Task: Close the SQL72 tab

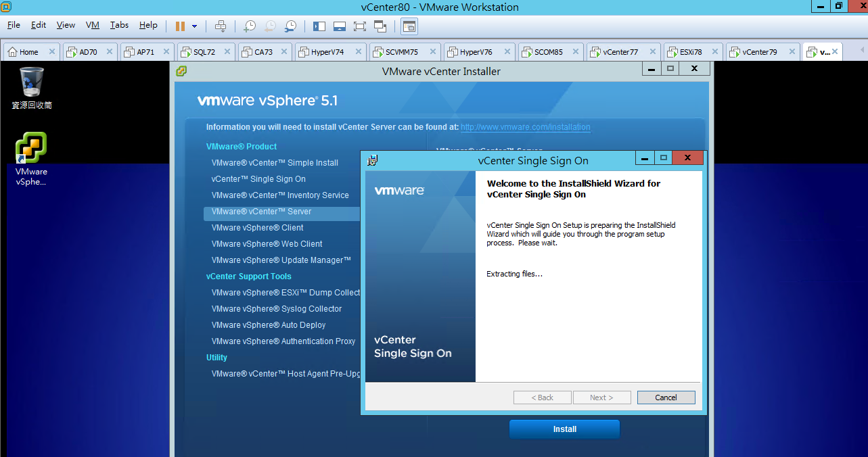Action: click(x=228, y=52)
